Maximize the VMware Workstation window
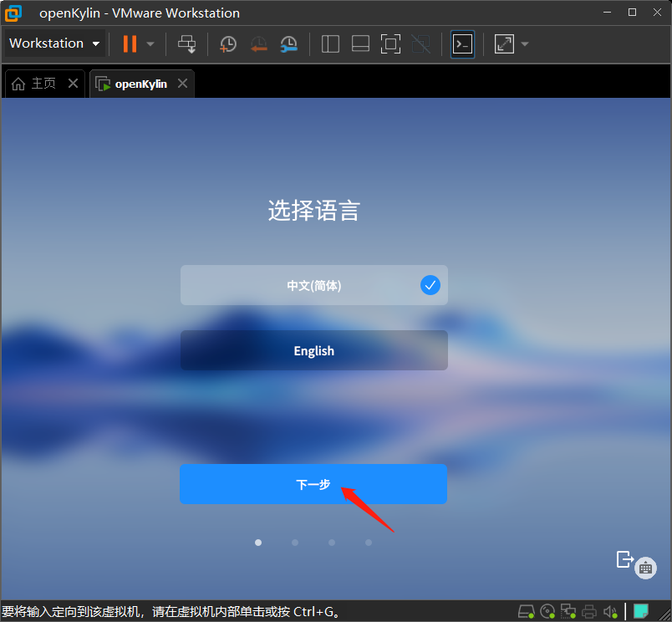This screenshot has height=622, width=672. pos(632,13)
